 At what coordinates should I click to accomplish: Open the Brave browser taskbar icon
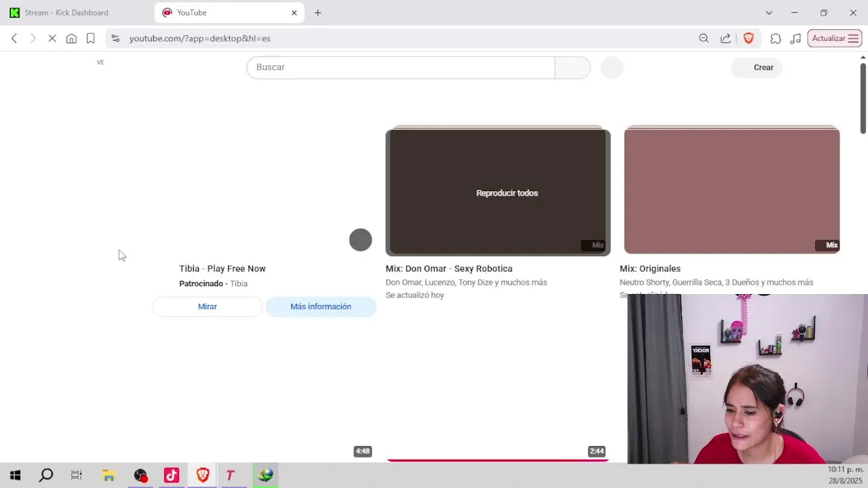pyautogui.click(x=203, y=476)
